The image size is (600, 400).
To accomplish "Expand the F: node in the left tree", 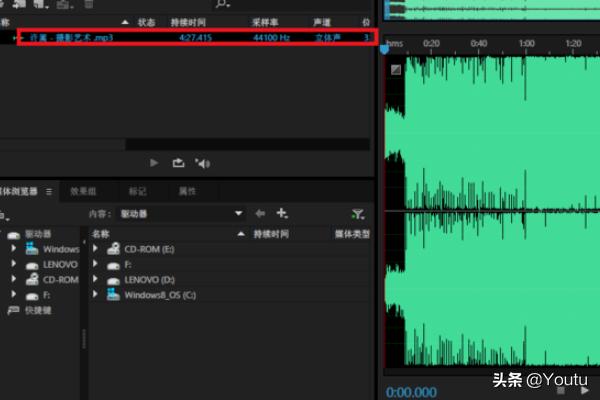I will tap(13, 294).
